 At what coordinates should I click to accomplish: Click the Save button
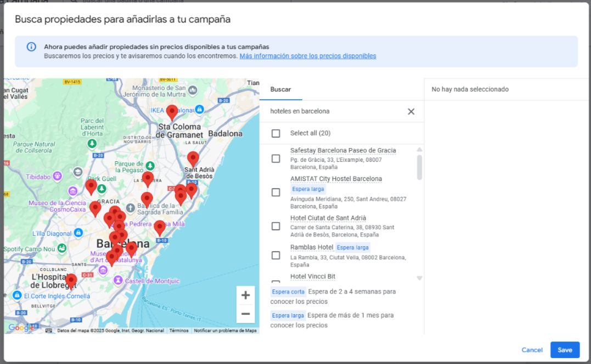point(565,350)
